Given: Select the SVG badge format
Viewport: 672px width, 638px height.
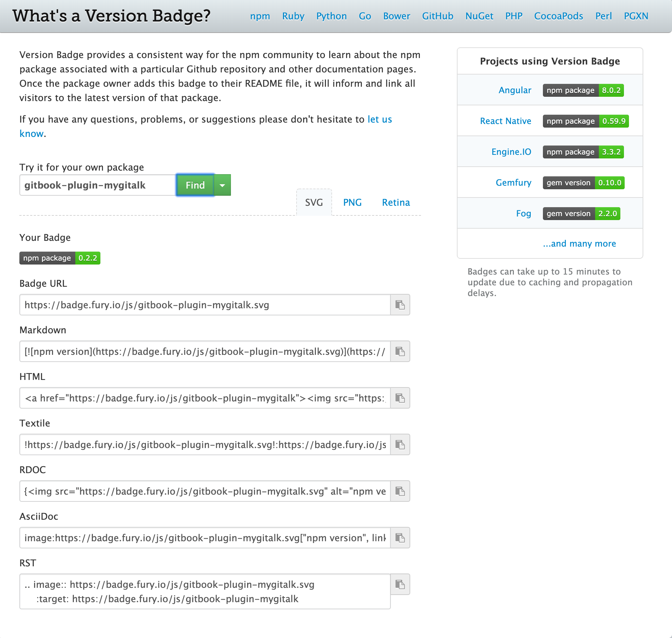Looking at the screenshot, I should pyautogui.click(x=314, y=202).
